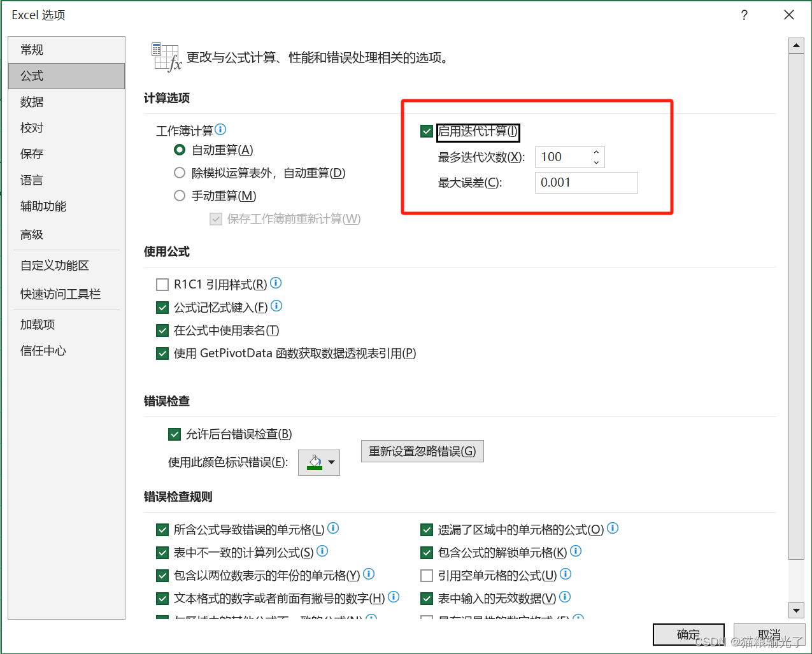The height and width of the screenshot is (654, 812).
Task: Click the help question mark icon
Action: click(744, 15)
